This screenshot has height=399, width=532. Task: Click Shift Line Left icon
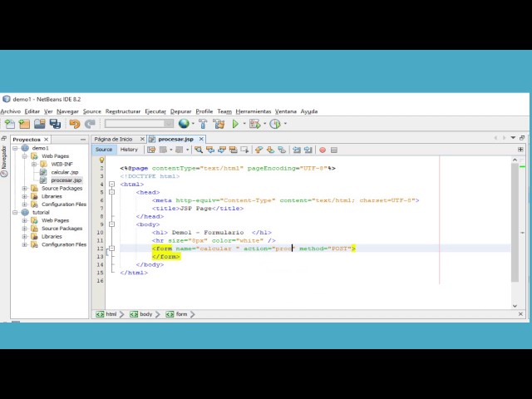[x=297, y=150]
